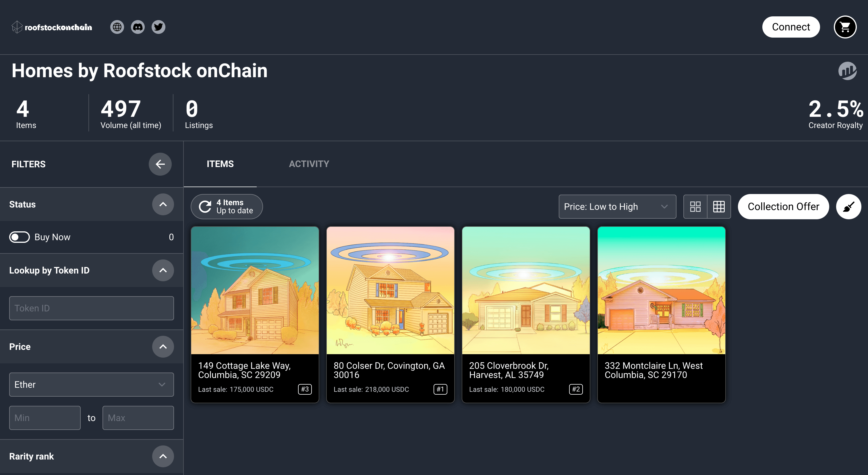Image resolution: width=868 pixels, height=475 pixels.
Task: Click the 0 Listings stat
Action: (x=199, y=114)
